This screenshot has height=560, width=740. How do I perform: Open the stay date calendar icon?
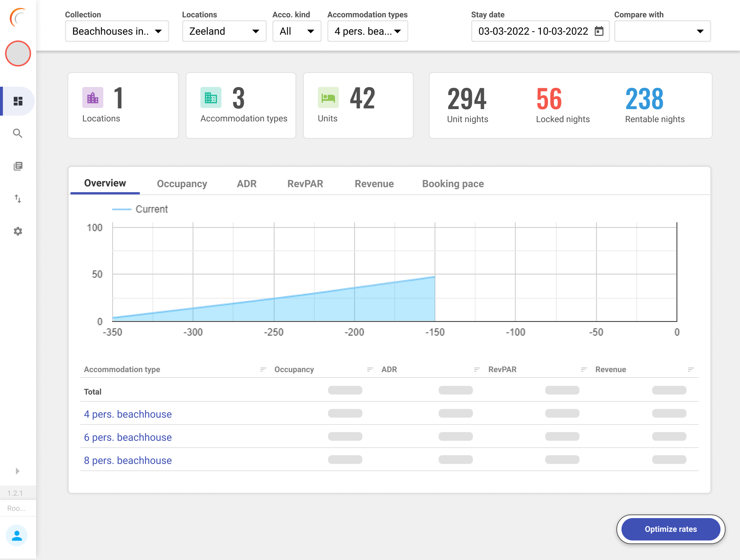click(x=599, y=31)
